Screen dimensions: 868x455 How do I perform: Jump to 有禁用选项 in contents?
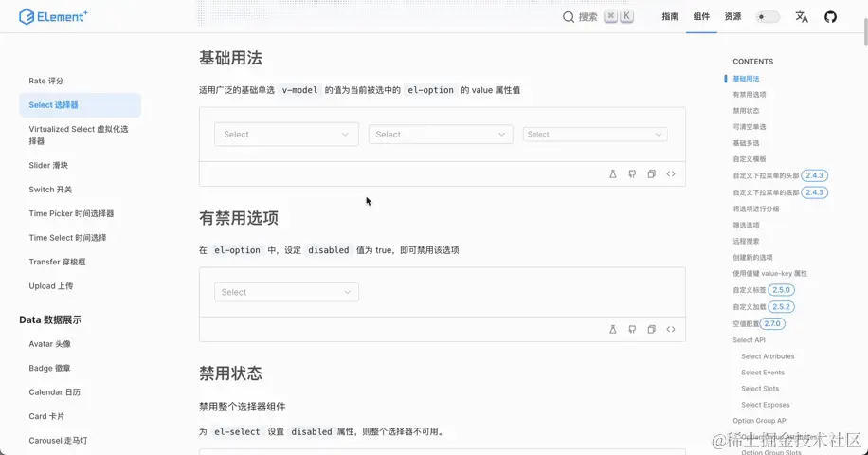749,95
